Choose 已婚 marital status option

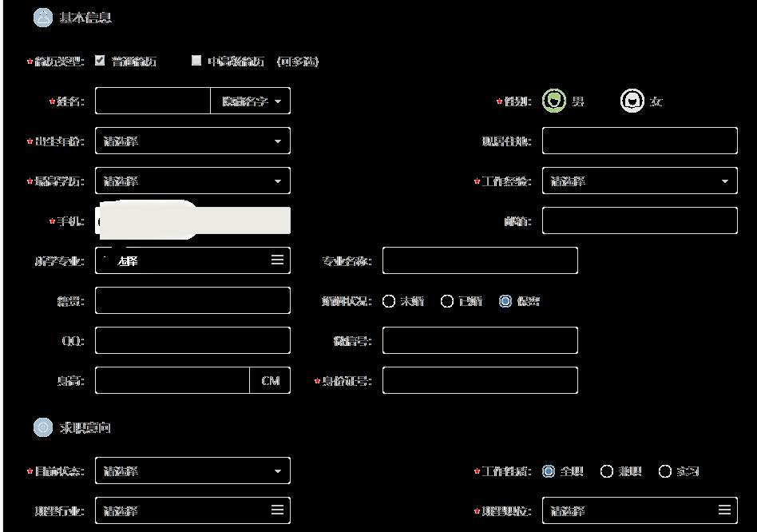pyautogui.click(x=447, y=301)
